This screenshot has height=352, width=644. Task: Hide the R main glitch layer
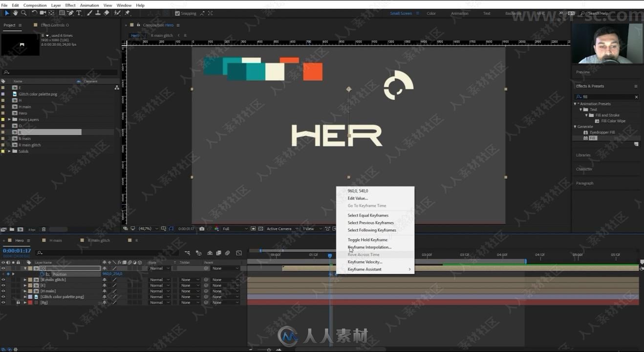[3, 280]
